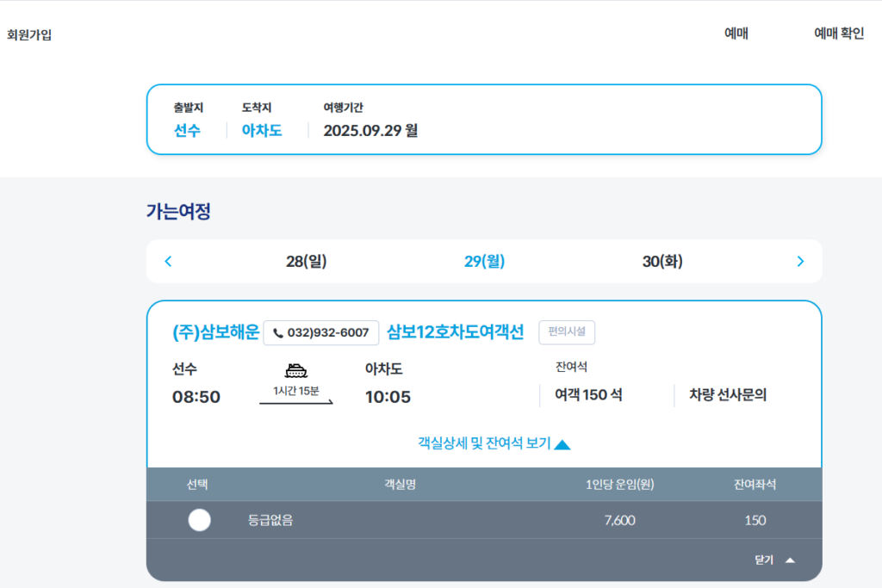The image size is (882, 588).
Task: Open the 예매 menu item
Action: coord(736,33)
